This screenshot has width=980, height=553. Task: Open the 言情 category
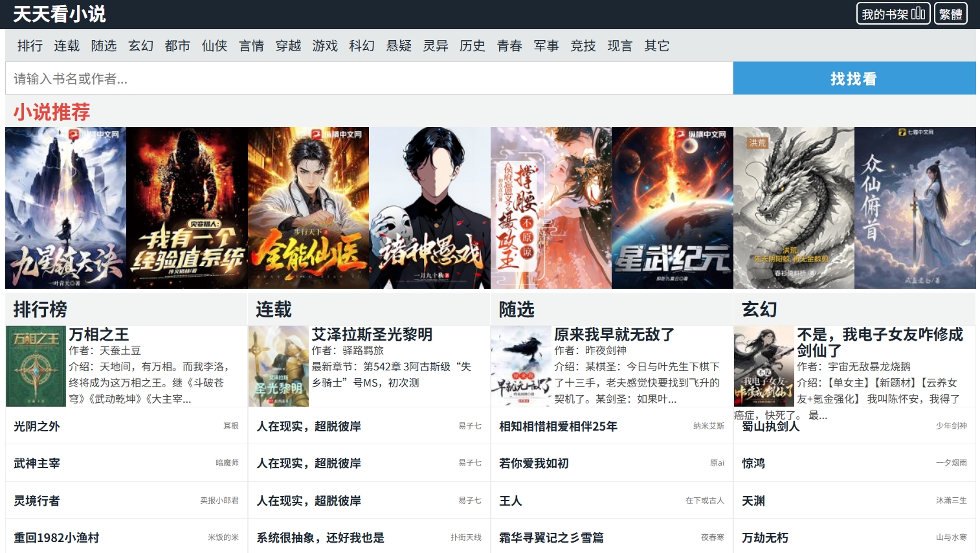pyautogui.click(x=251, y=45)
